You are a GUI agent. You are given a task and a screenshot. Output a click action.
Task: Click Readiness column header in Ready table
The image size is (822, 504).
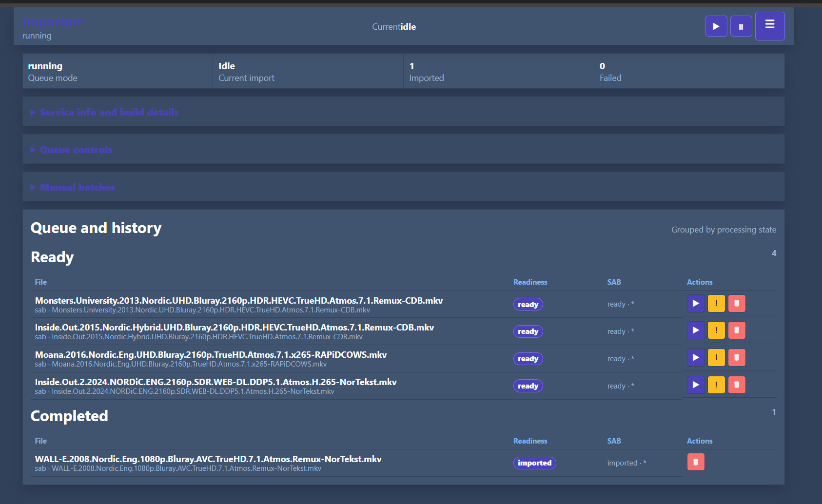[530, 282]
